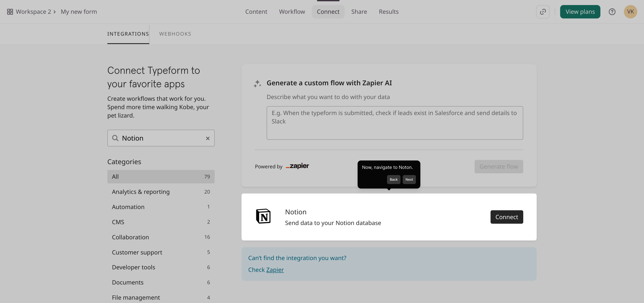Screen dimensions: 644x303
Task: Click the Notion logo icon
Action: click(263, 216)
